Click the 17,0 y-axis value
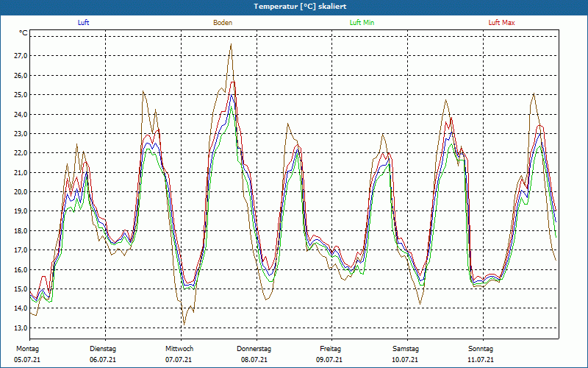588x368 pixels. tap(21, 250)
